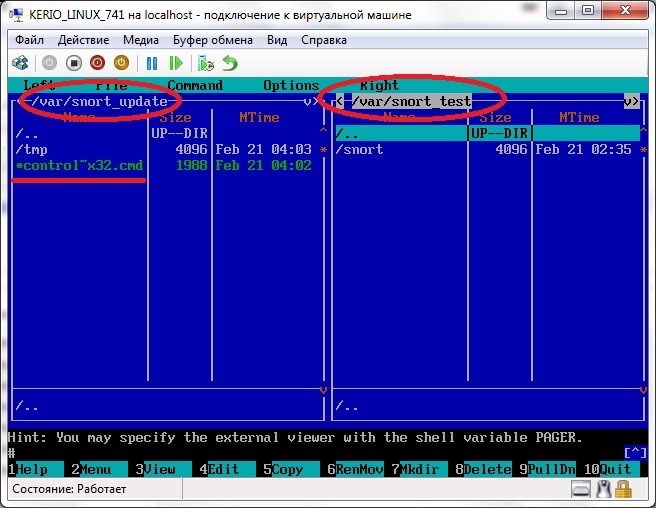Open the Command menu in Midnight Commander
The width and height of the screenshot is (656, 508).
(x=195, y=86)
